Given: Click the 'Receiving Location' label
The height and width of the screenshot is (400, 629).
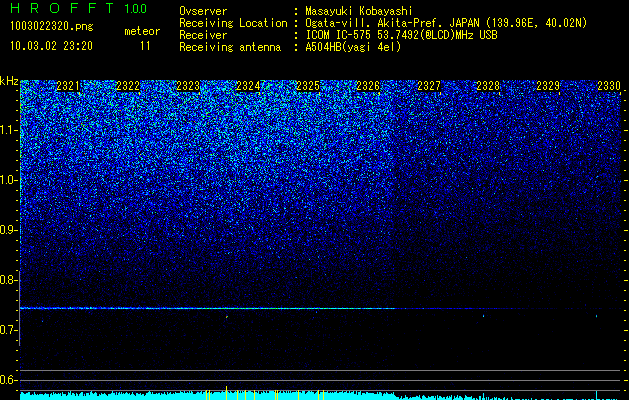Looking at the screenshot, I should click(233, 23).
